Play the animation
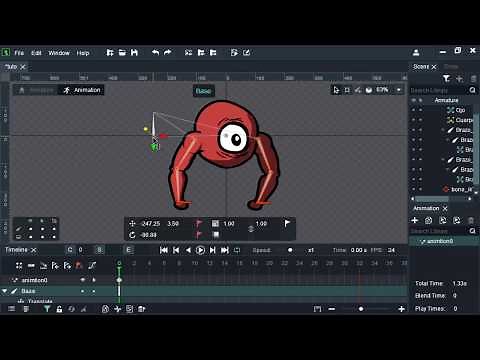 (x=200, y=250)
